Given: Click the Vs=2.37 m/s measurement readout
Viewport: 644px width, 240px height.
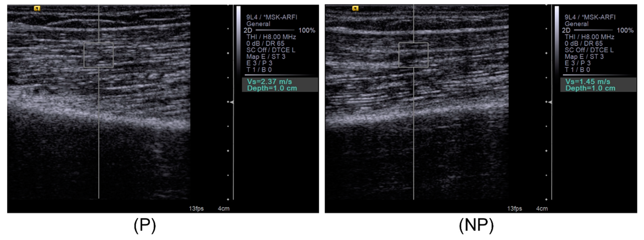Looking at the screenshot, I should point(269,82).
